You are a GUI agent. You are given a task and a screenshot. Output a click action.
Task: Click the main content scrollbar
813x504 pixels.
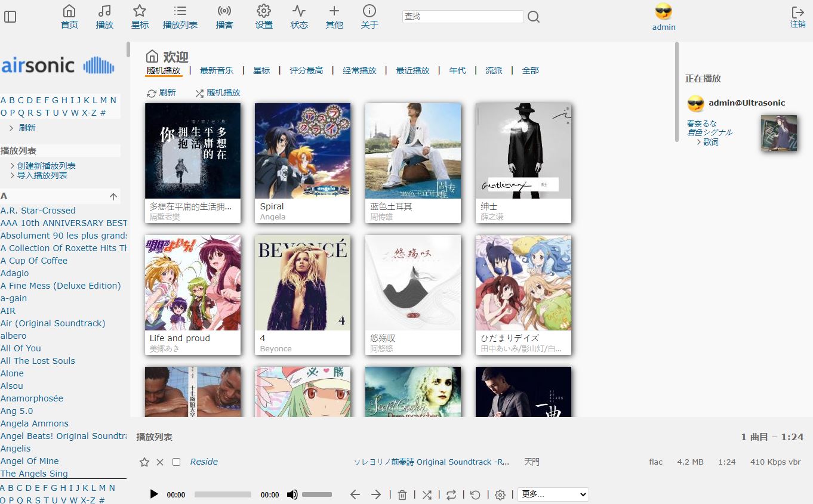(676, 92)
